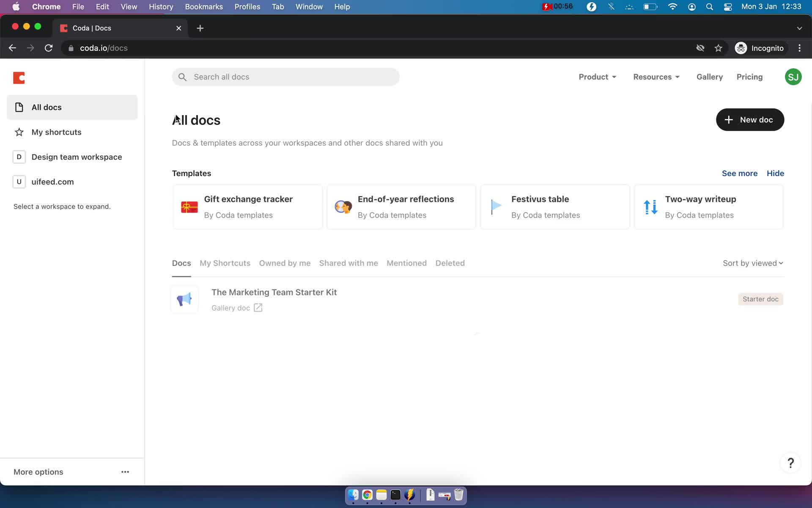Screen dimensions: 812x508
Task: Open Gift exchange tracker template title
Action: tap(248, 199)
